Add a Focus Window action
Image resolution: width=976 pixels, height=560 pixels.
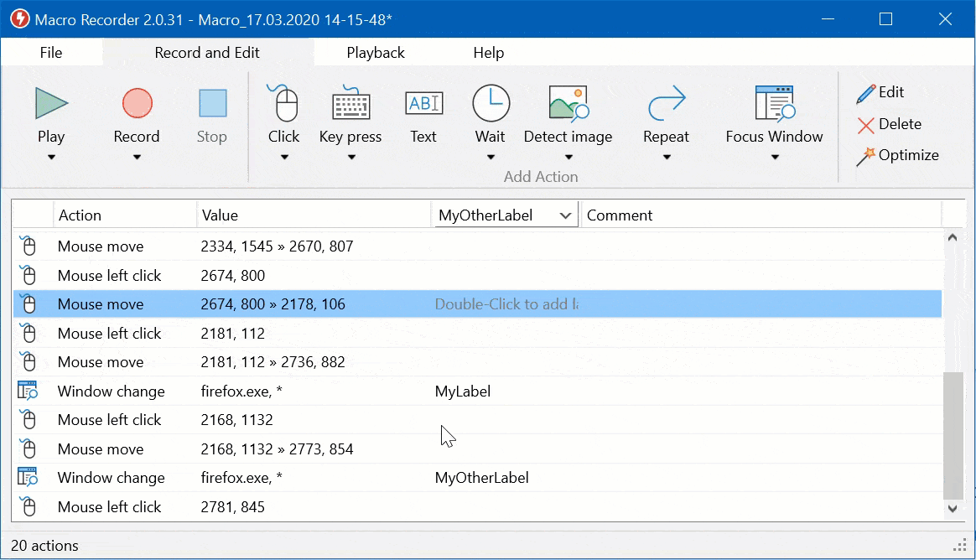point(774,104)
